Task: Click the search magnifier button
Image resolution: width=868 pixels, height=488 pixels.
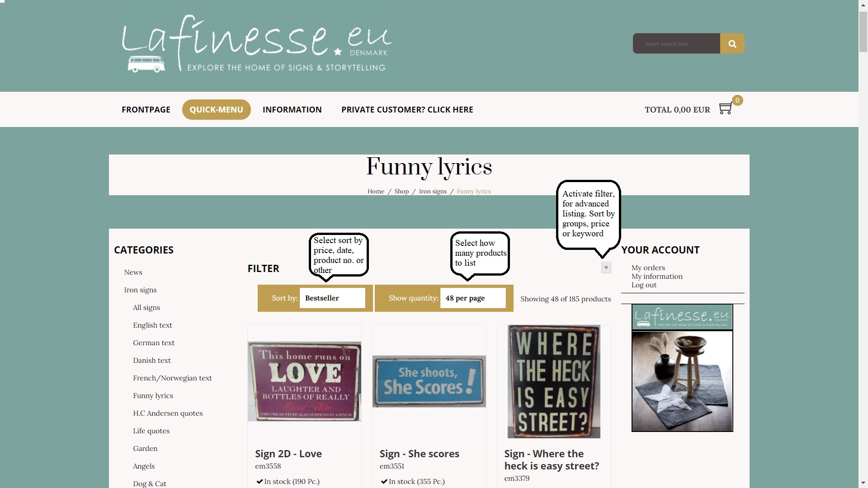Action: pyautogui.click(x=732, y=43)
